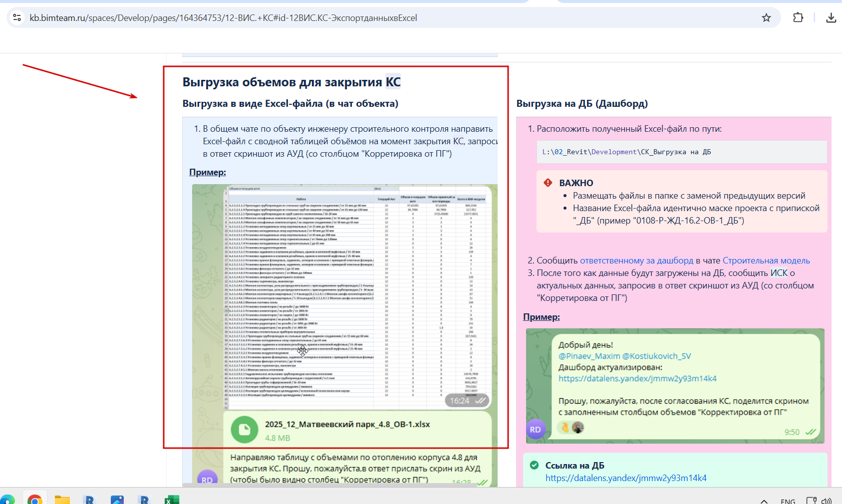Open the site information icon in address bar
The width and height of the screenshot is (842, 504).
17,18
